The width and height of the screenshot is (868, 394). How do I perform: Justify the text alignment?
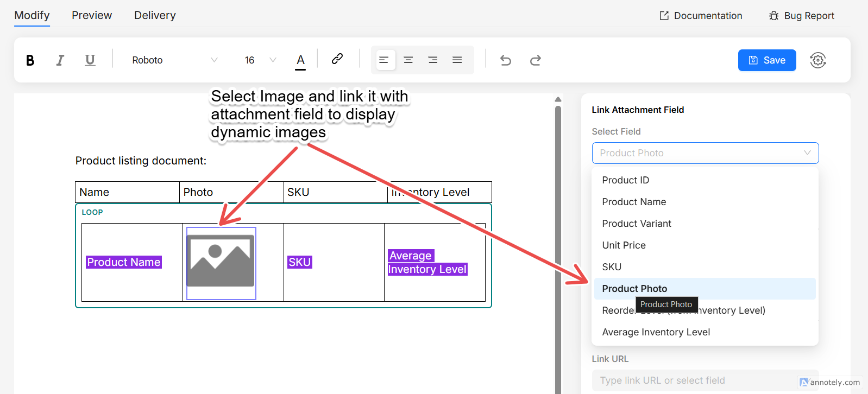coord(457,60)
